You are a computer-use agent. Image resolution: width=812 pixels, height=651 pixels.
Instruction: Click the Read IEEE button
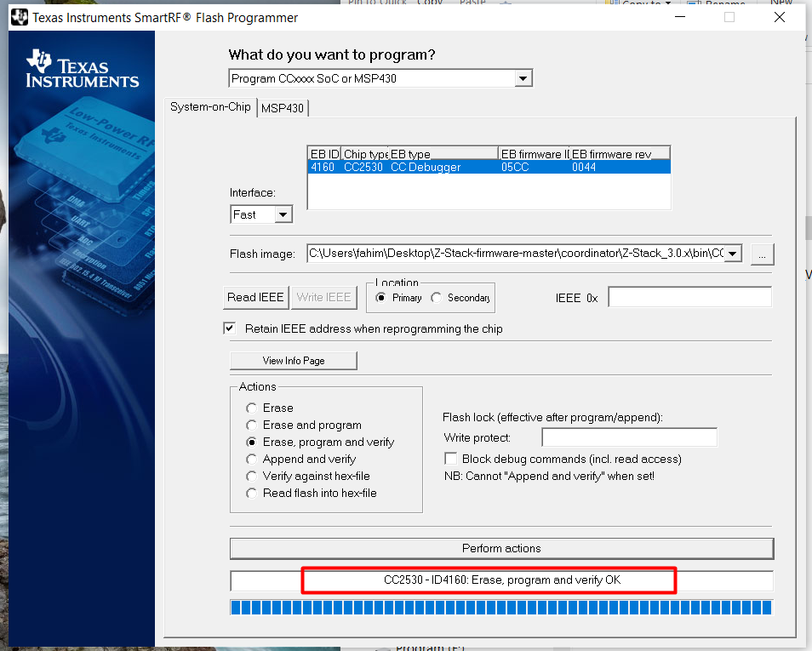point(256,297)
